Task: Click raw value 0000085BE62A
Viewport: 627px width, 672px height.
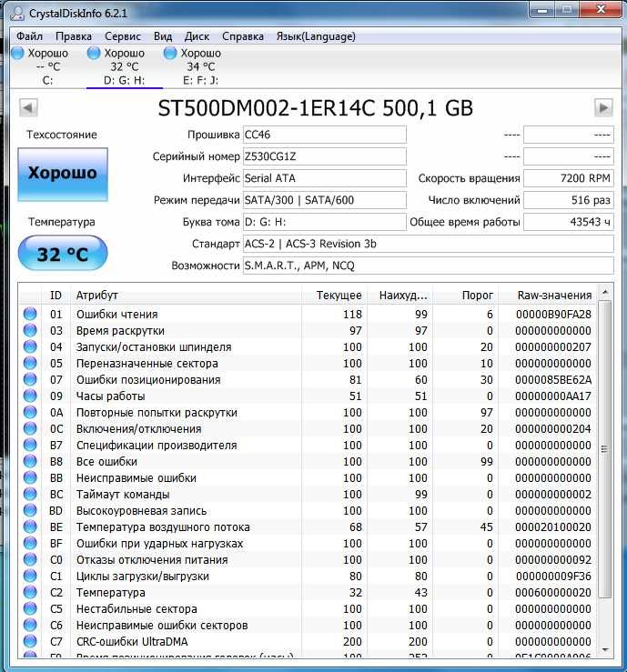Action: pyautogui.click(x=553, y=380)
